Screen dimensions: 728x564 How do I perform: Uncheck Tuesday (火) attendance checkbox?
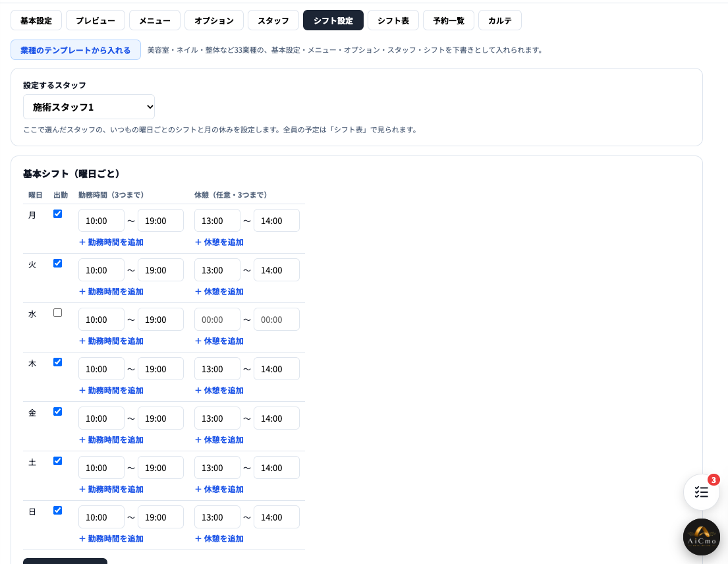point(57,263)
